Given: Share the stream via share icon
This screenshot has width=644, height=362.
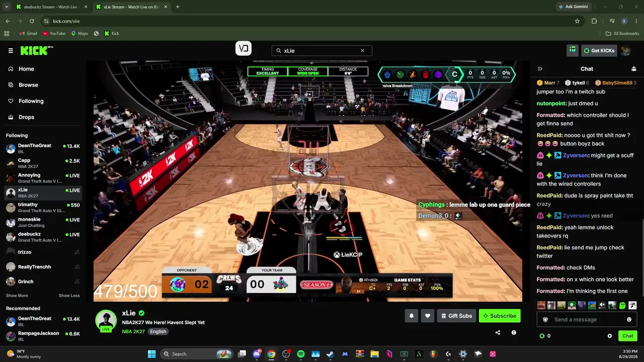Looking at the screenshot, I should click(498, 332).
